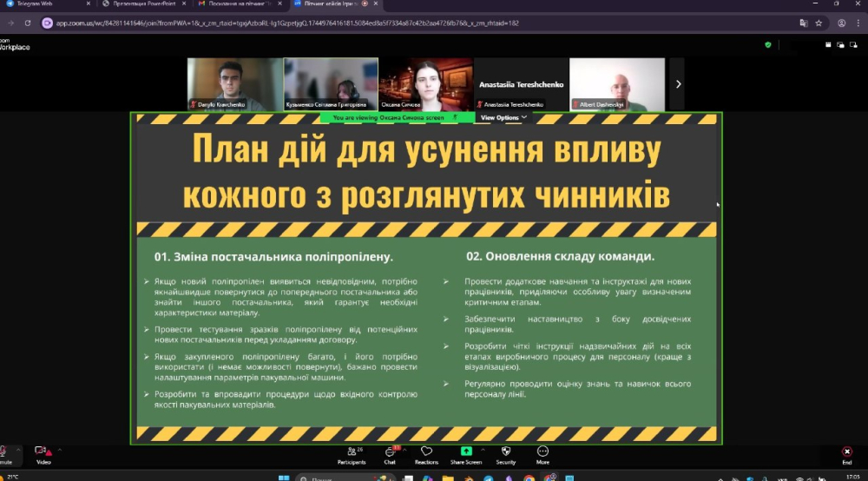The height and width of the screenshot is (481, 868).
Task: Open the Participants panel
Action: click(351, 453)
